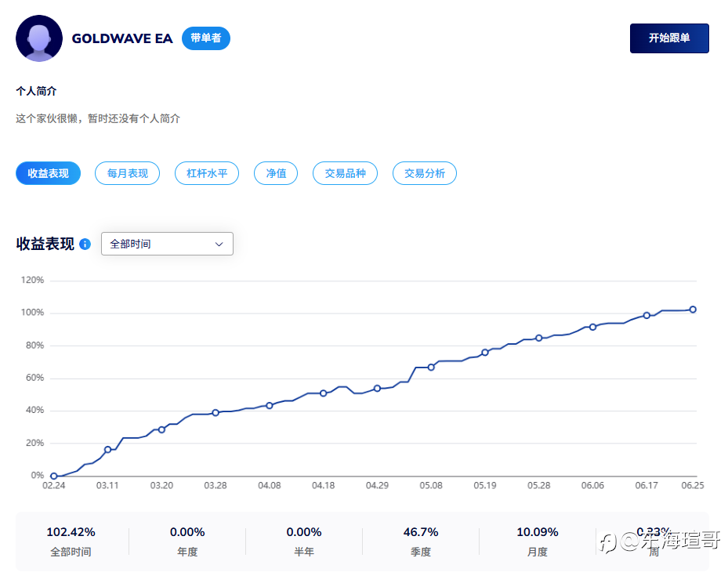Click the info icon beside 收益表现 heading

pyautogui.click(x=85, y=245)
